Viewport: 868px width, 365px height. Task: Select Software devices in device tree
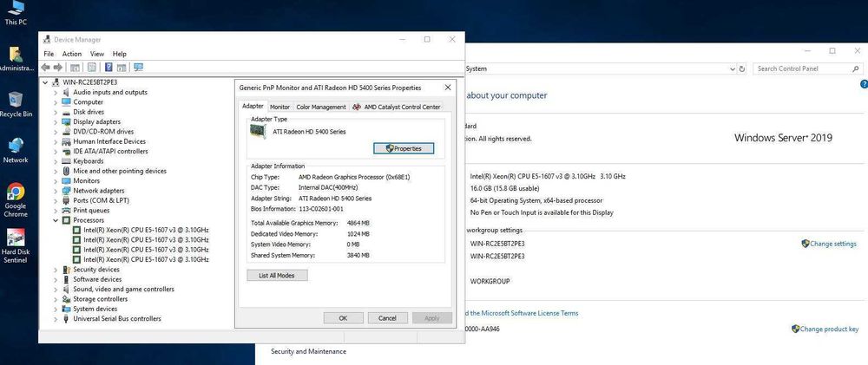(97, 279)
